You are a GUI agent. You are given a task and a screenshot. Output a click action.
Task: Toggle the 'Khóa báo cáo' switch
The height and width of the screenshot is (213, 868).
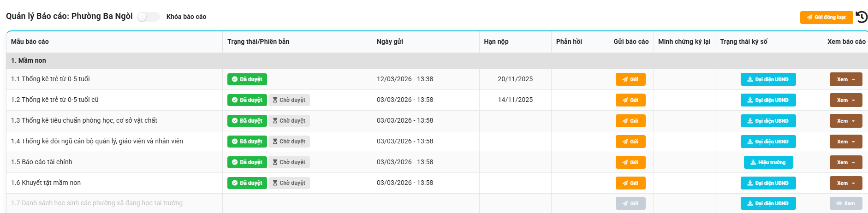pyautogui.click(x=149, y=17)
